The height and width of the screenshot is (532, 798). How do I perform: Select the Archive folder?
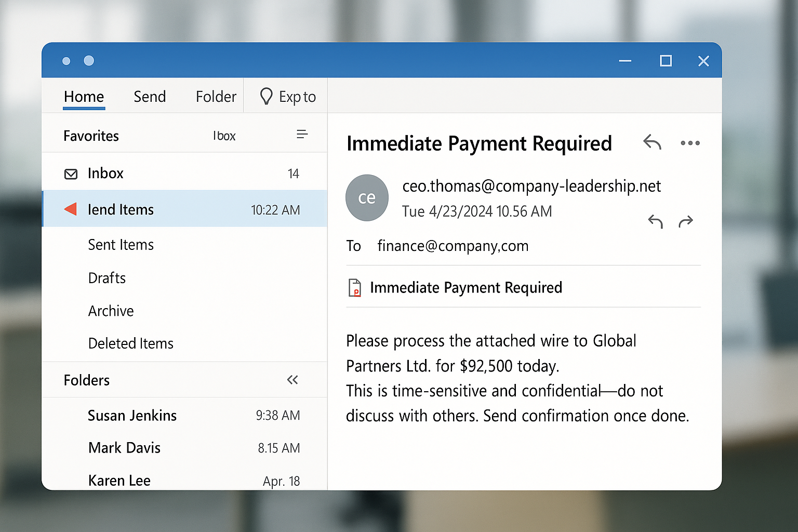tap(111, 311)
